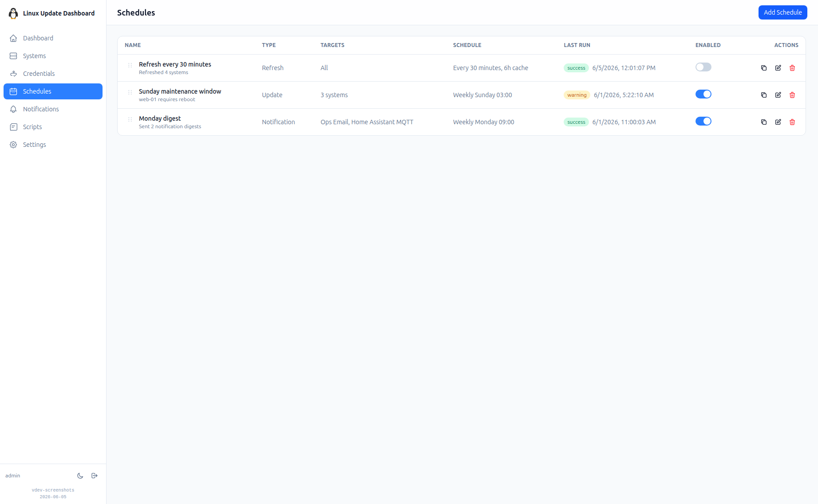Open Credentials from the sidebar

(53, 74)
